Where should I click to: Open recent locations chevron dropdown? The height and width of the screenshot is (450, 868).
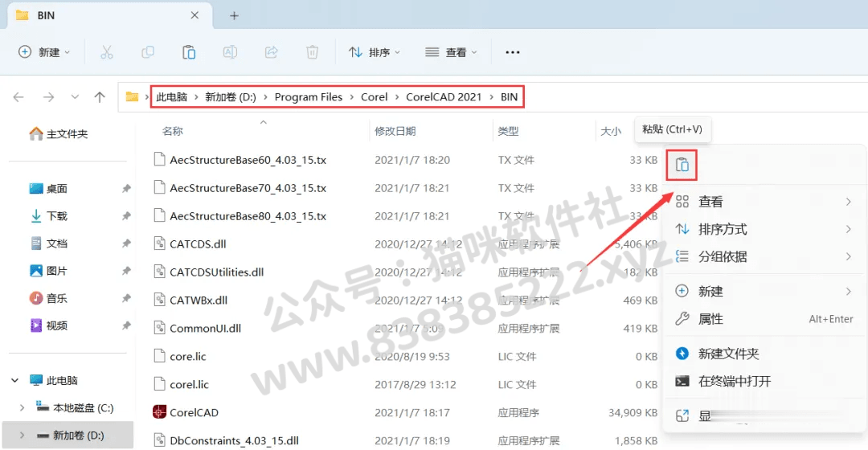click(x=75, y=97)
